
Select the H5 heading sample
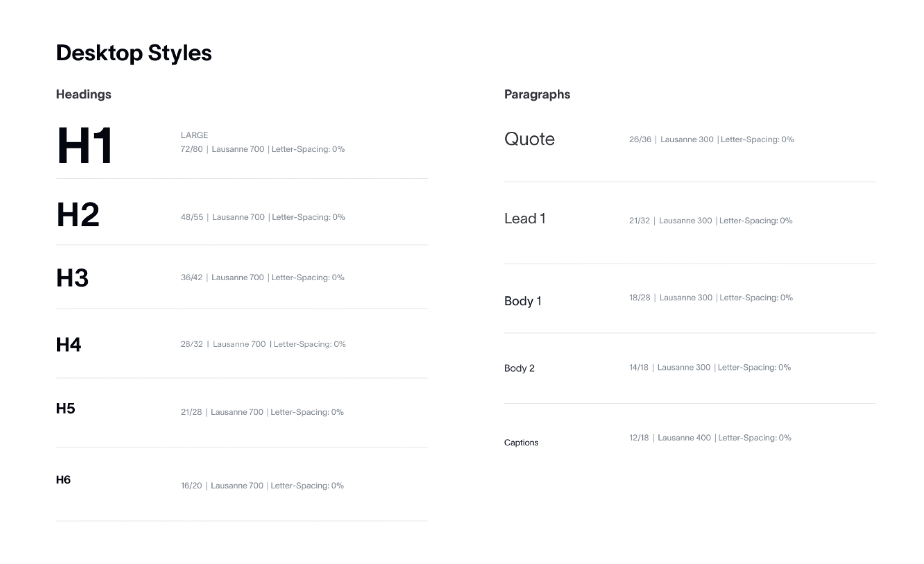pos(66,408)
